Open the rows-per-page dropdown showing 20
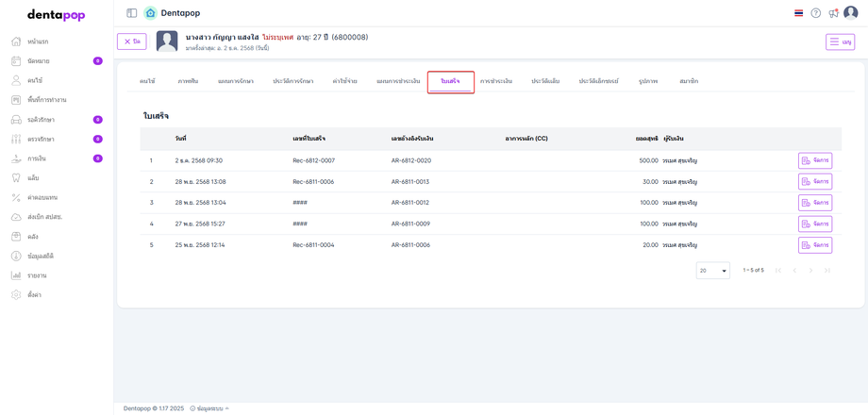 (712, 271)
